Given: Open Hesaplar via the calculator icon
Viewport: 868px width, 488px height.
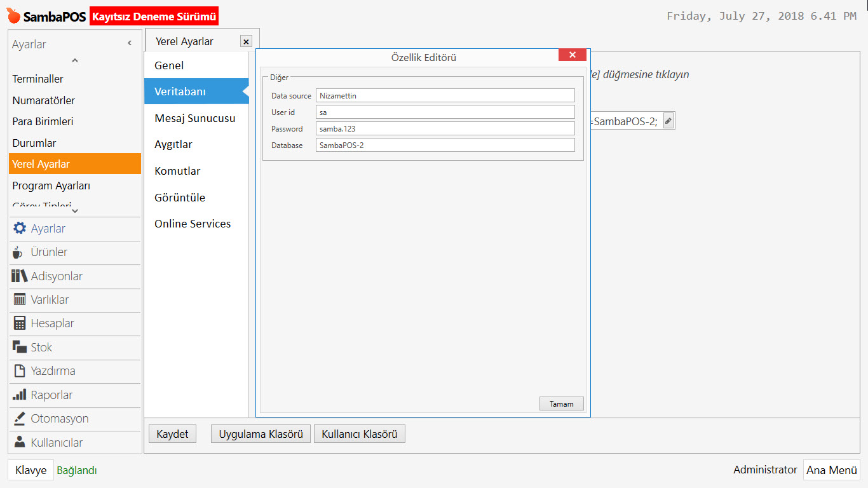Looking at the screenshot, I should [x=20, y=323].
